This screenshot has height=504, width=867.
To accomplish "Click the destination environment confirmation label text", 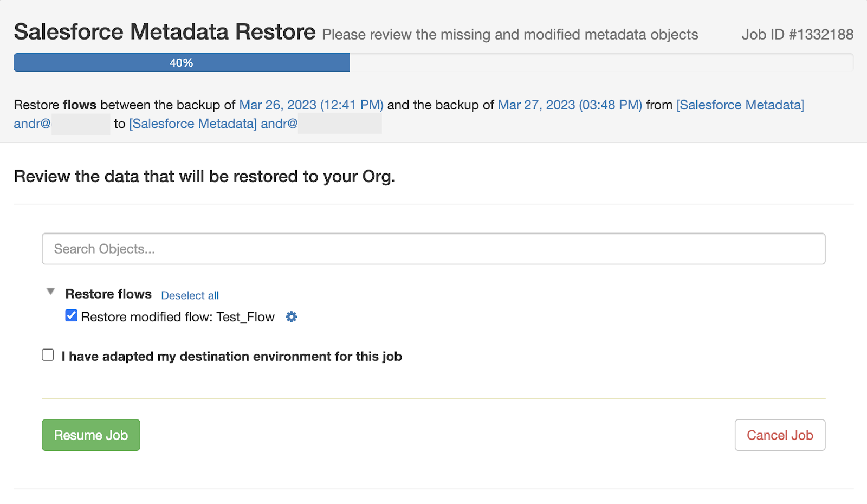I will coord(232,357).
